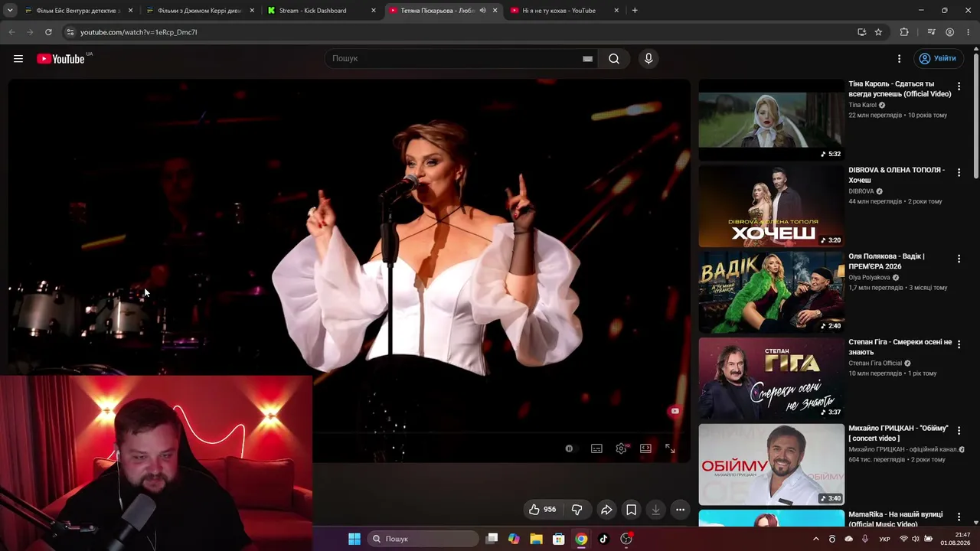Open the Михайло Грицкан "Обійму" title link
The height and width of the screenshot is (551, 980).
[899, 433]
